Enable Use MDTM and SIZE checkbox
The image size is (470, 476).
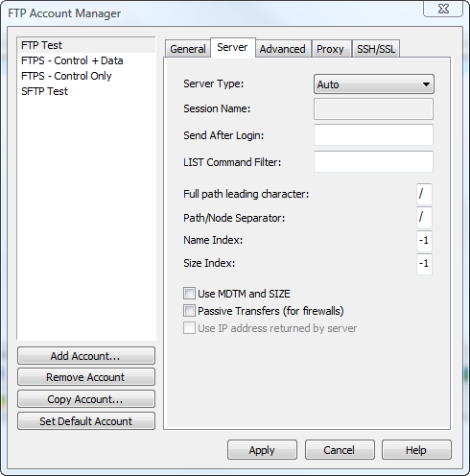[x=189, y=294]
